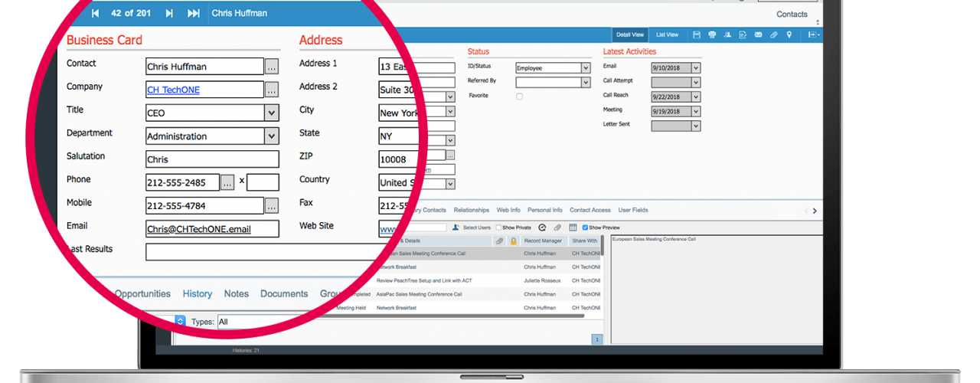This screenshot has width=980, height=383.
Task: Open the ID/Status dropdown
Action: click(x=586, y=68)
